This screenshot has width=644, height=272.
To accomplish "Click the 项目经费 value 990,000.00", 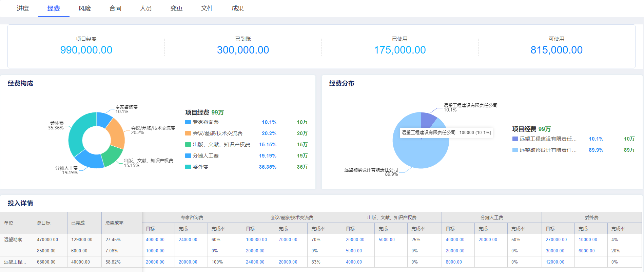I will [x=86, y=50].
